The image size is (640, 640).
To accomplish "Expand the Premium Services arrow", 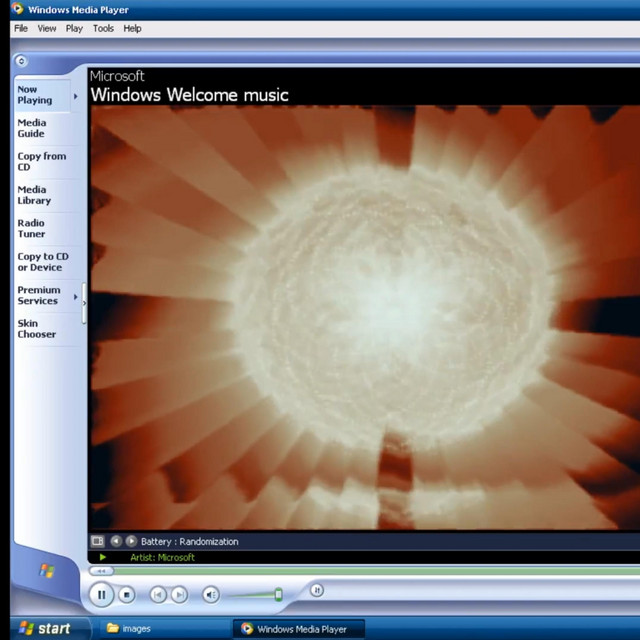I will click(76, 297).
